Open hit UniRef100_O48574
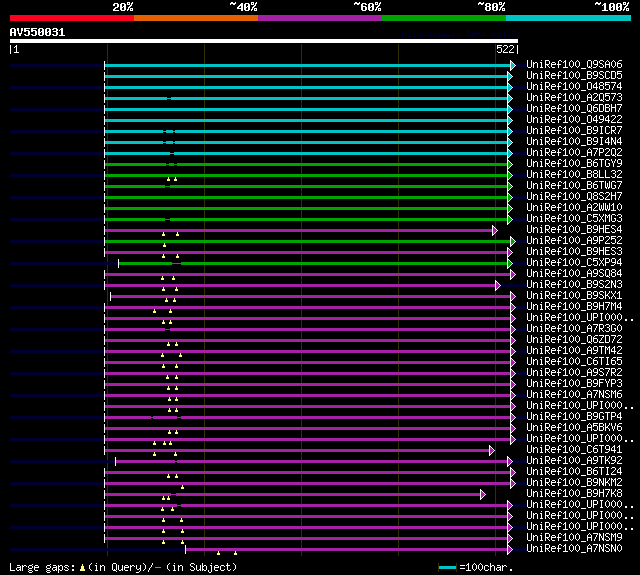 [574, 87]
